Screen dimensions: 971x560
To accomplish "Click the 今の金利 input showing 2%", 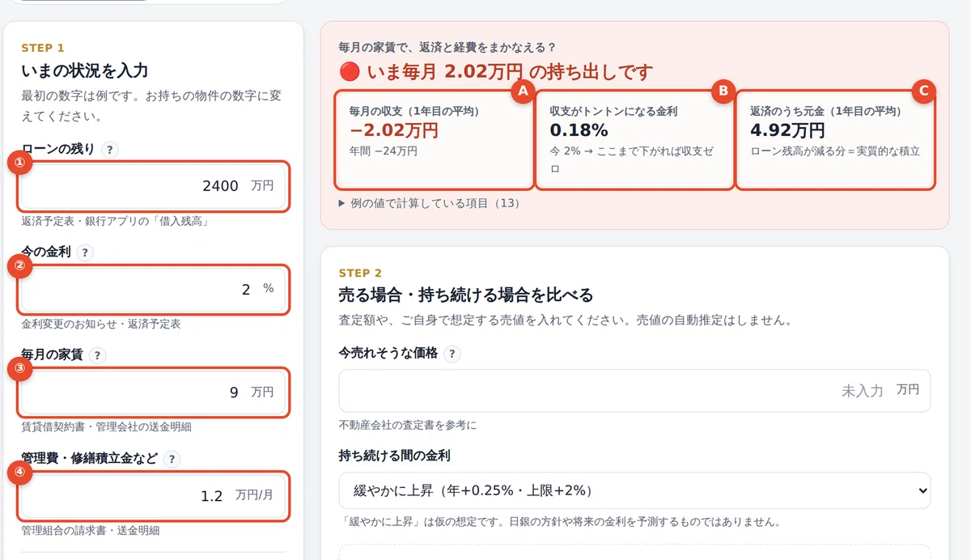I will pyautogui.click(x=152, y=289).
